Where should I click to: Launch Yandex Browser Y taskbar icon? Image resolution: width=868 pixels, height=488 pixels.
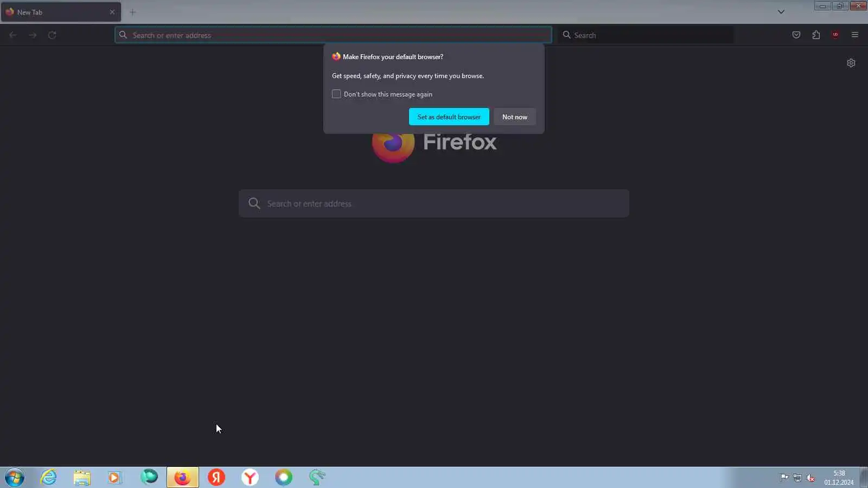pyautogui.click(x=250, y=478)
